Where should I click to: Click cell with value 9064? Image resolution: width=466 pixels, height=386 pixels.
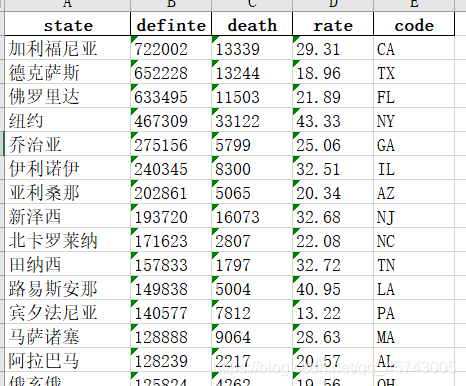[252, 336]
